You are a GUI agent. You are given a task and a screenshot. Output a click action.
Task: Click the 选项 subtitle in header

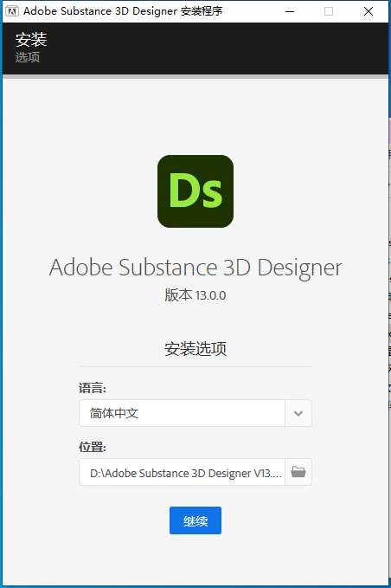28,57
